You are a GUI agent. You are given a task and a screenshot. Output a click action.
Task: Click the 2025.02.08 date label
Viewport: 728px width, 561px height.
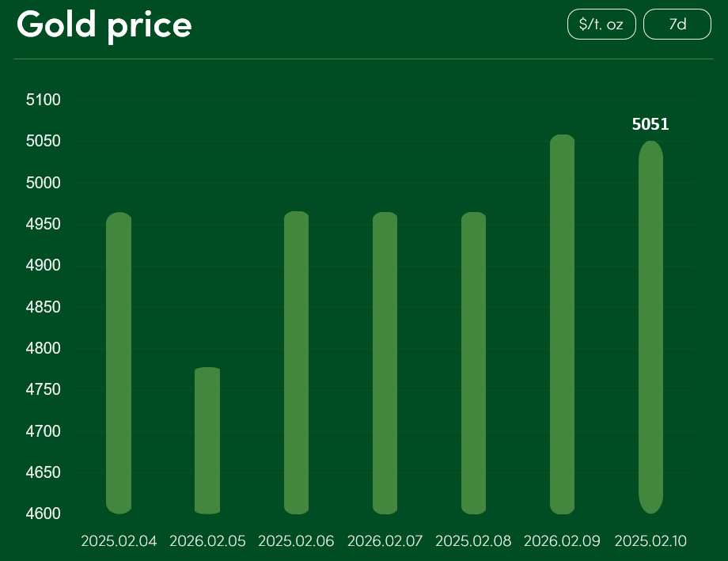tap(473, 541)
